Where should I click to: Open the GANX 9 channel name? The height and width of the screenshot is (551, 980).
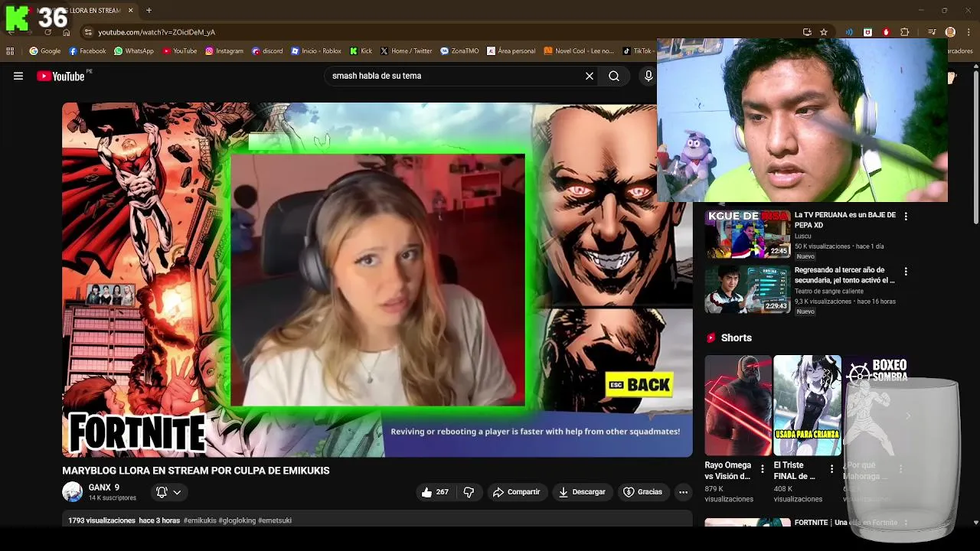tap(104, 487)
